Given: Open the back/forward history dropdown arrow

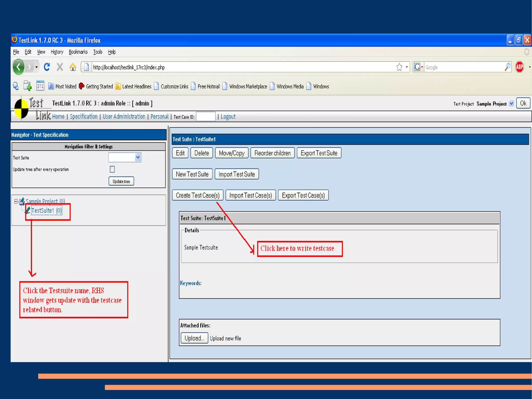Looking at the screenshot, I should (x=36, y=67).
